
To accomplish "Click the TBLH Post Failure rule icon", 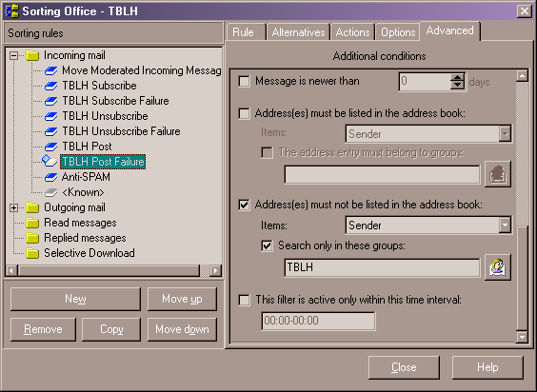I will (x=50, y=161).
